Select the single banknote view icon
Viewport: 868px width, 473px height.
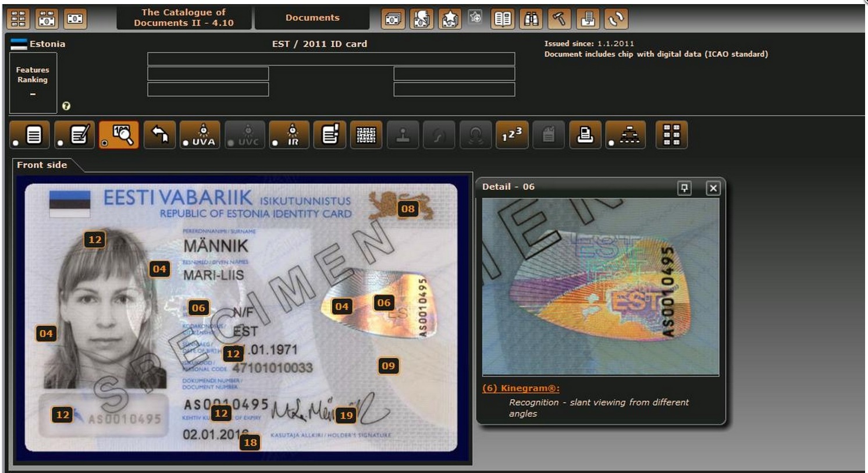click(75, 19)
